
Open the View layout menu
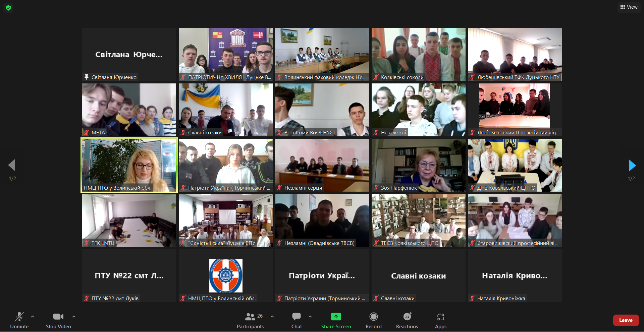point(629,7)
